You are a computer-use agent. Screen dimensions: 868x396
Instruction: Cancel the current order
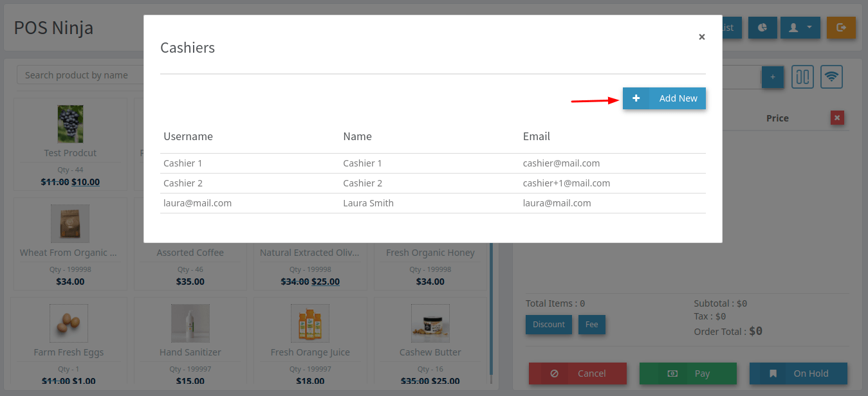577,373
